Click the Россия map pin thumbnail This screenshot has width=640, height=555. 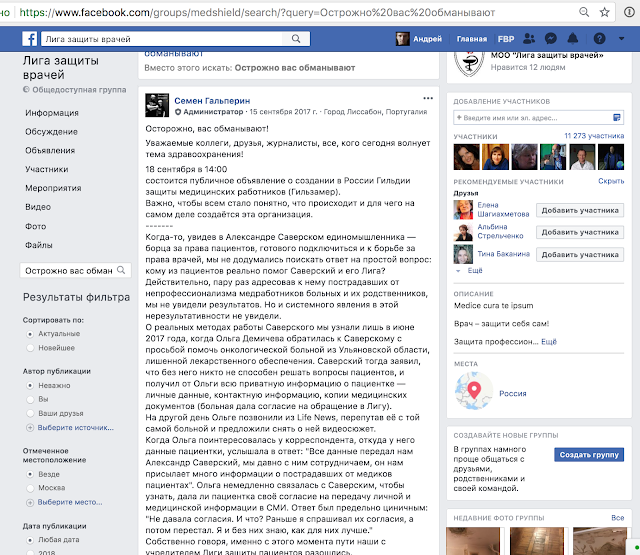[x=474, y=391]
